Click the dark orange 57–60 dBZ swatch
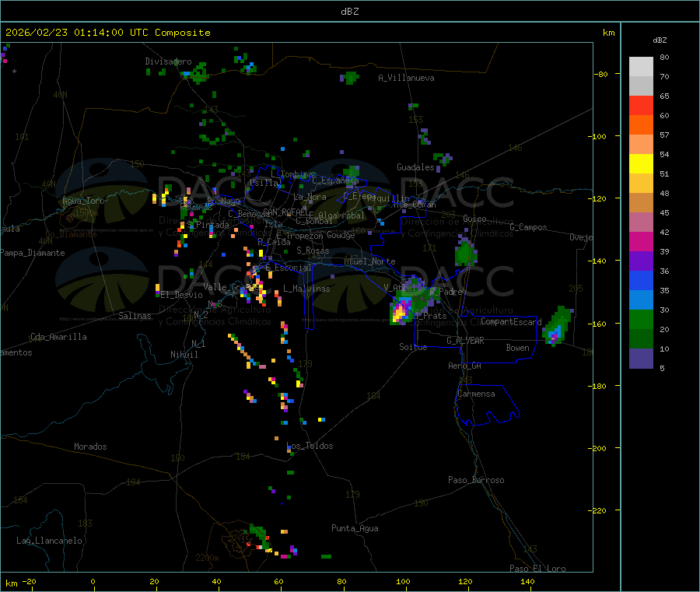700x592 pixels. (x=641, y=125)
